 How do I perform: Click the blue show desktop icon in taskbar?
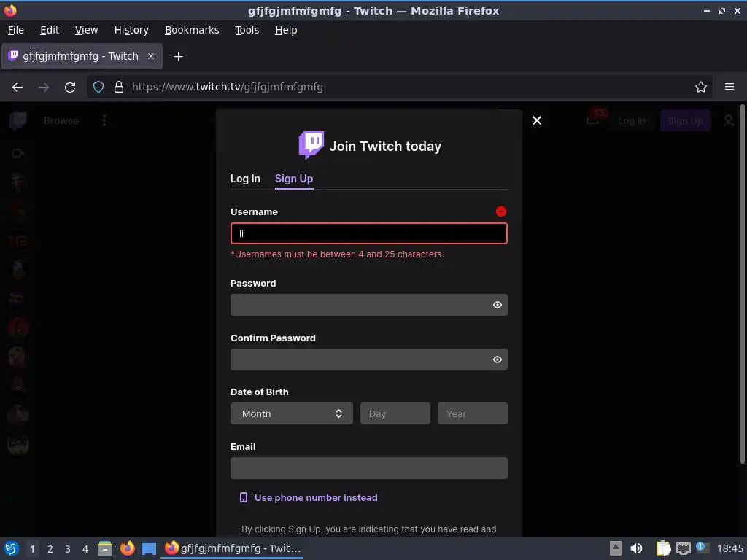[149, 548]
